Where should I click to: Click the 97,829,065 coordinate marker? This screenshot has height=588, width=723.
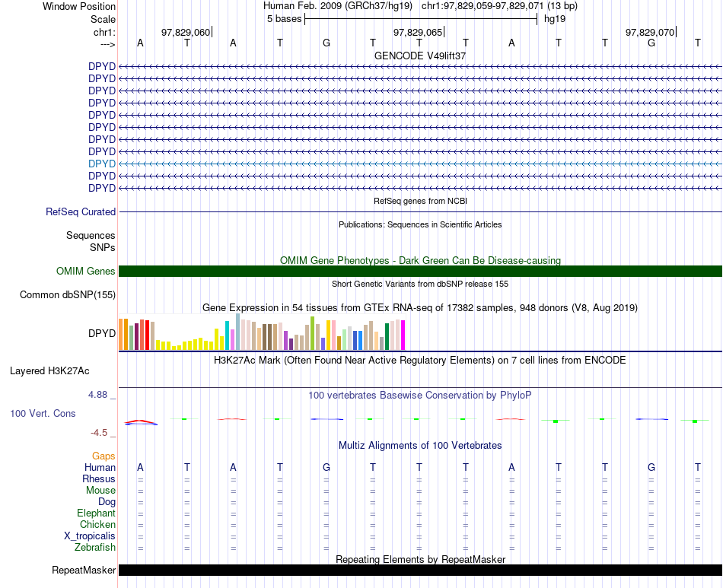coord(418,32)
